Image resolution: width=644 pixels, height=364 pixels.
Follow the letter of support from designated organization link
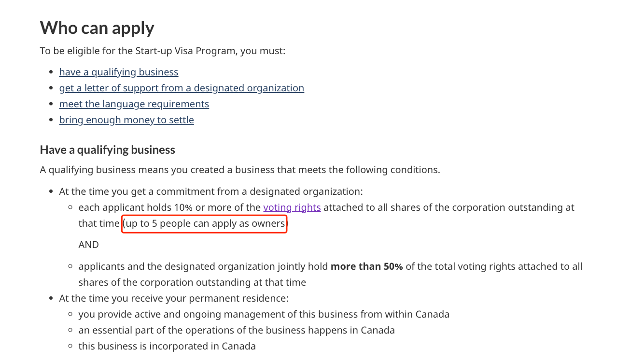point(182,88)
